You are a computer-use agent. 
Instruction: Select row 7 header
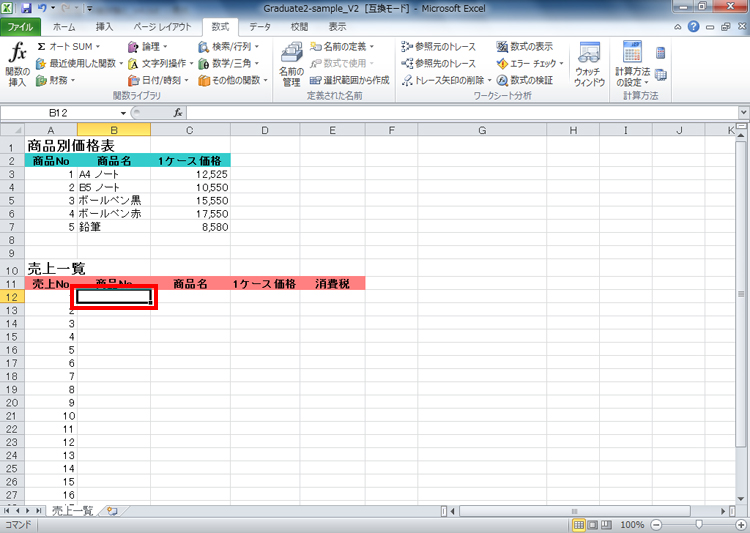[x=12, y=227]
